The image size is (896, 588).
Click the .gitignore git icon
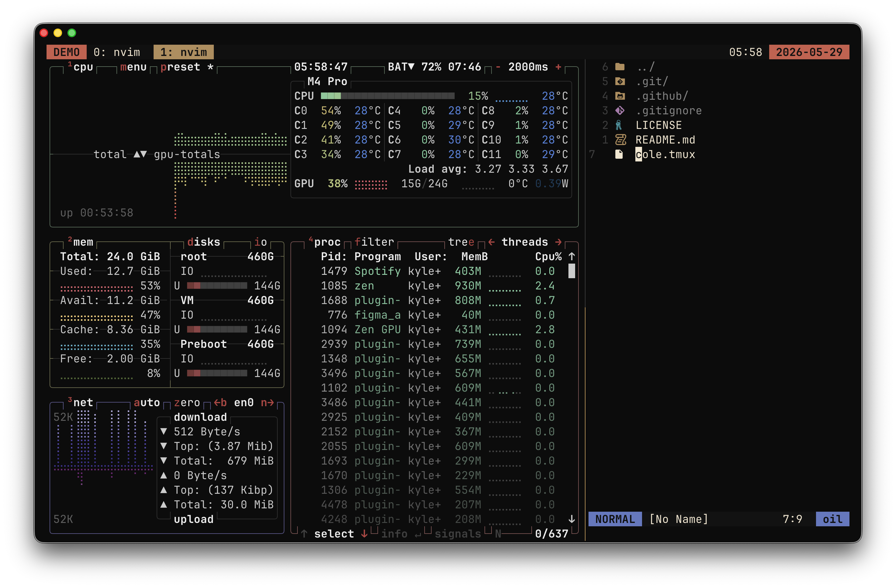pyautogui.click(x=620, y=111)
